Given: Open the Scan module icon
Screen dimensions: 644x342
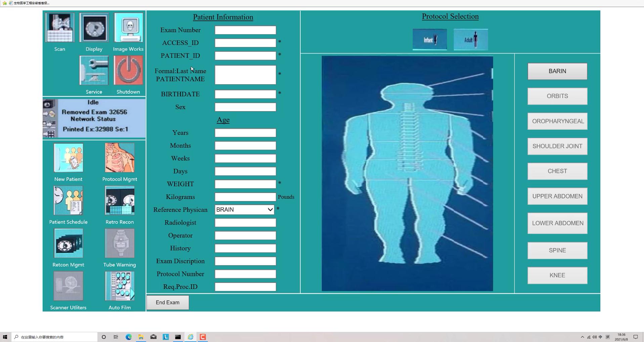Looking at the screenshot, I should click(60, 28).
